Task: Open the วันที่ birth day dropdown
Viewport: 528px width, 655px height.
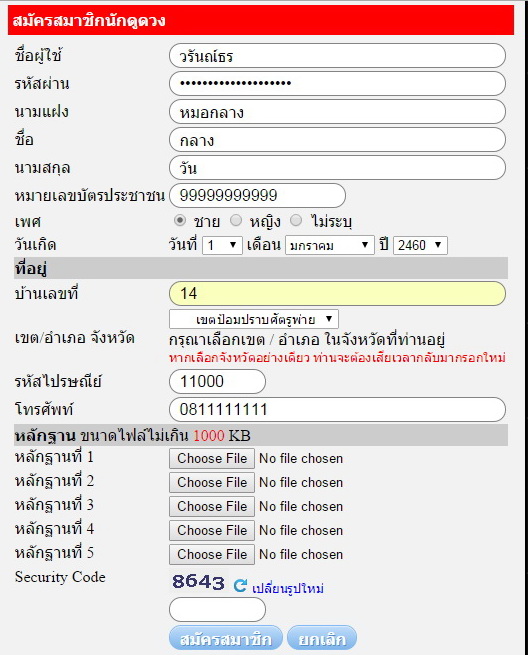Action: click(x=222, y=245)
